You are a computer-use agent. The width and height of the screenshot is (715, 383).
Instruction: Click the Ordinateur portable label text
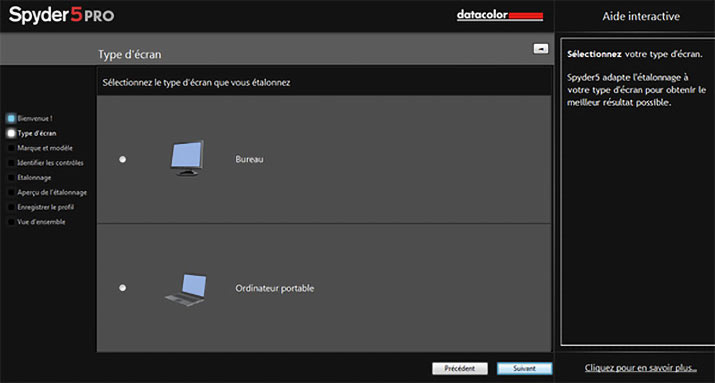point(275,289)
